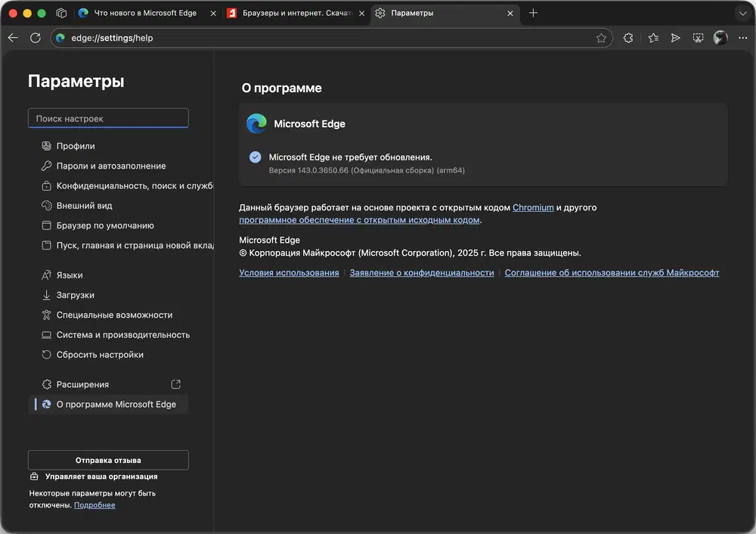Click the send/share arrow toolbar icon
The width and height of the screenshot is (756, 534).
675,38
